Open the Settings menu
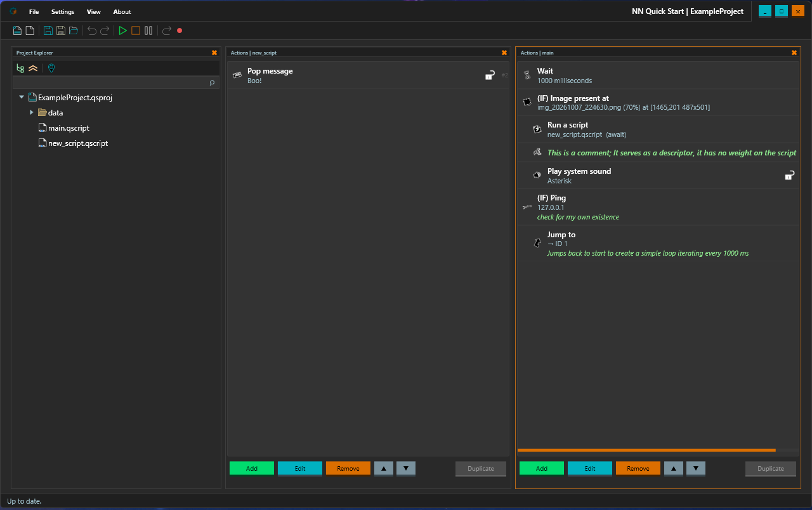The height and width of the screenshot is (510, 812). (63, 12)
